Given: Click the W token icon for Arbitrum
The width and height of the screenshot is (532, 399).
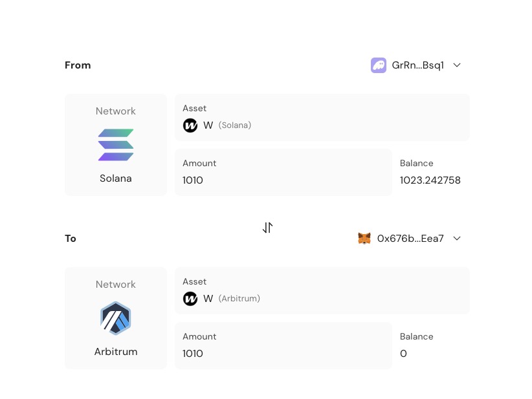Looking at the screenshot, I should (x=190, y=299).
